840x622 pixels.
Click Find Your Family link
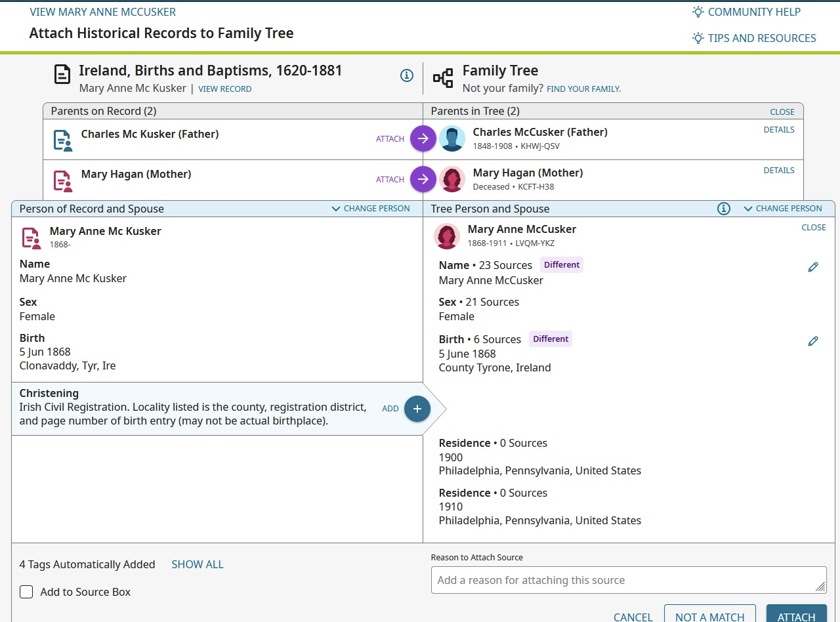[583, 89]
